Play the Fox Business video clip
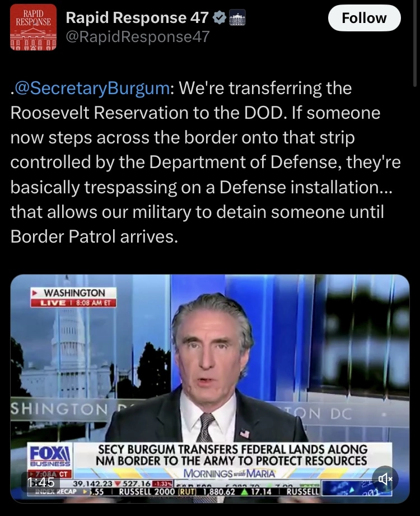 tap(210, 389)
